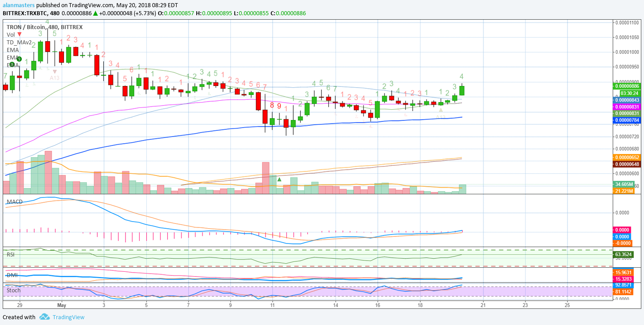Click the light-blue 0.00000843 price tag
Image resolution: width=644 pixels, height=325 pixels.
pos(627,100)
